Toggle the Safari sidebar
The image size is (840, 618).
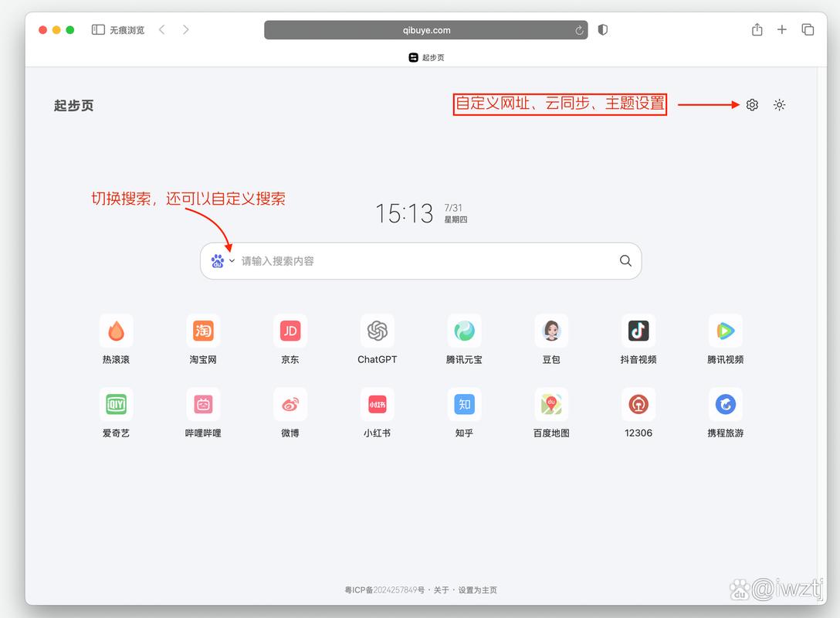[x=98, y=29]
